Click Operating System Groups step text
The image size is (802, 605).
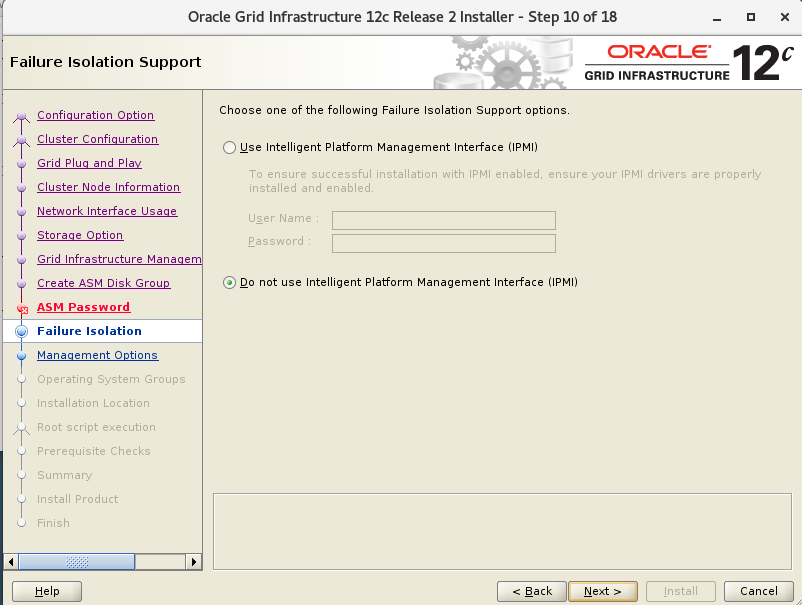[111, 379]
